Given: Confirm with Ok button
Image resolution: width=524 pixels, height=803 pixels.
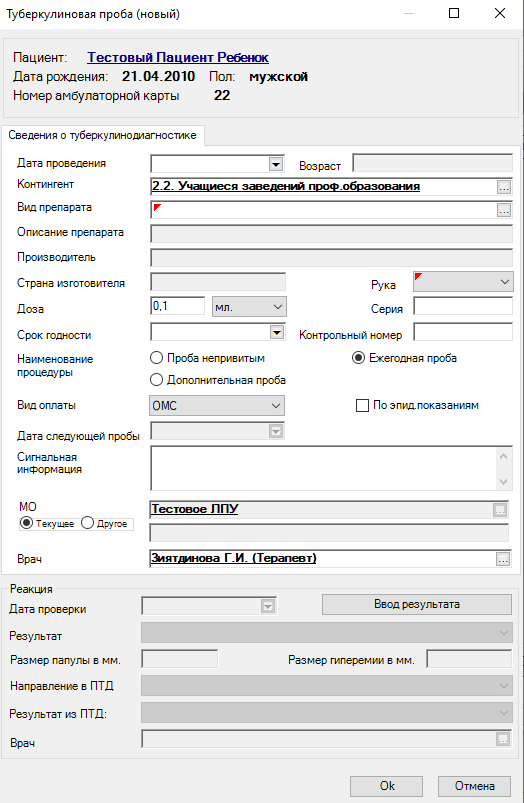Looking at the screenshot, I should (387, 786).
